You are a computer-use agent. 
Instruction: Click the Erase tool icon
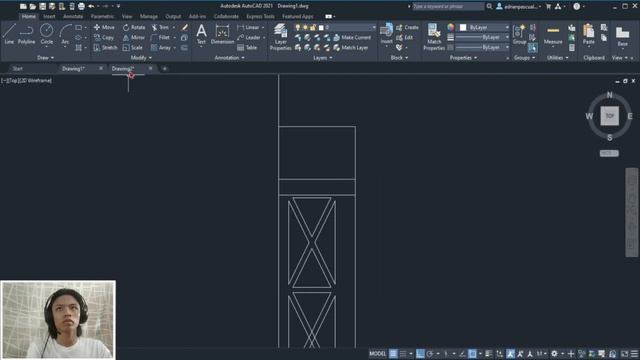[x=185, y=27]
